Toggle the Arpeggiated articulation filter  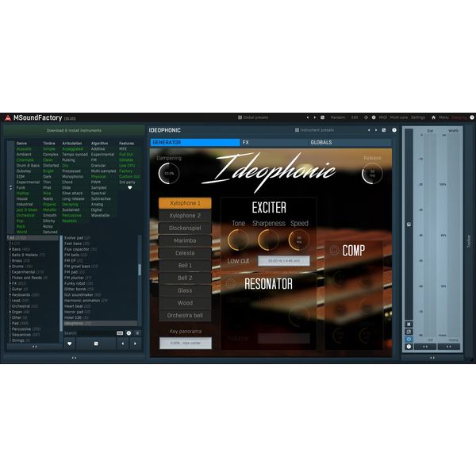pos(72,149)
